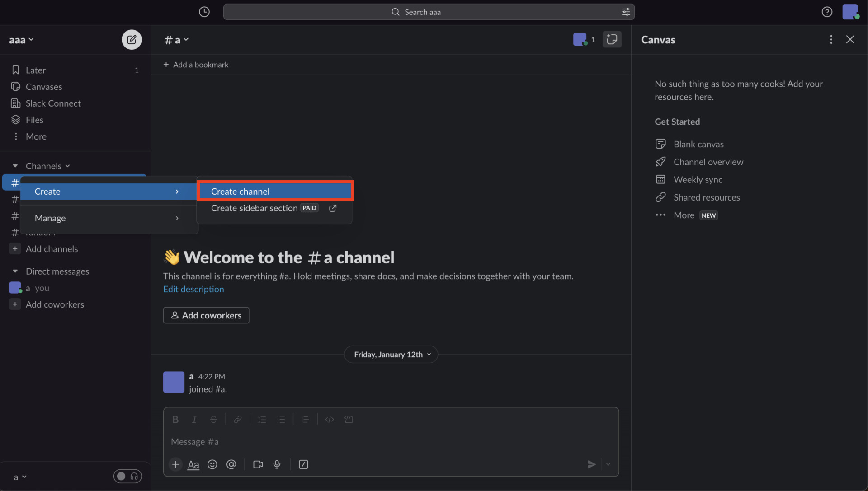Image resolution: width=868 pixels, height=491 pixels.
Task: Open Edit description link
Action: click(x=193, y=289)
